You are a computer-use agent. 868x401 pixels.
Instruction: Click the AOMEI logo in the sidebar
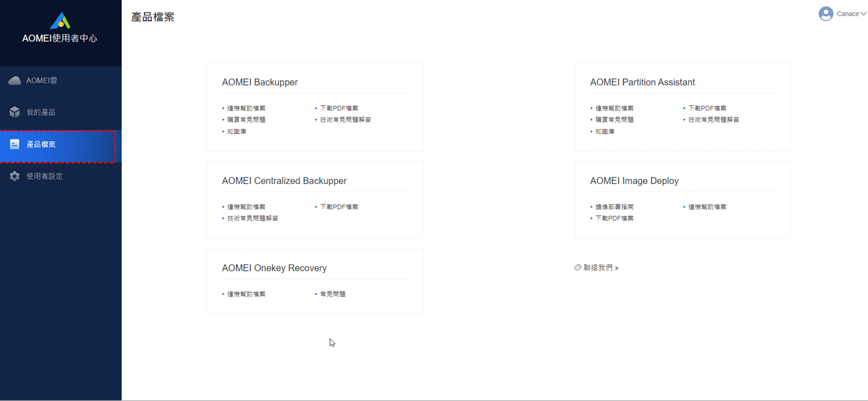click(x=60, y=21)
